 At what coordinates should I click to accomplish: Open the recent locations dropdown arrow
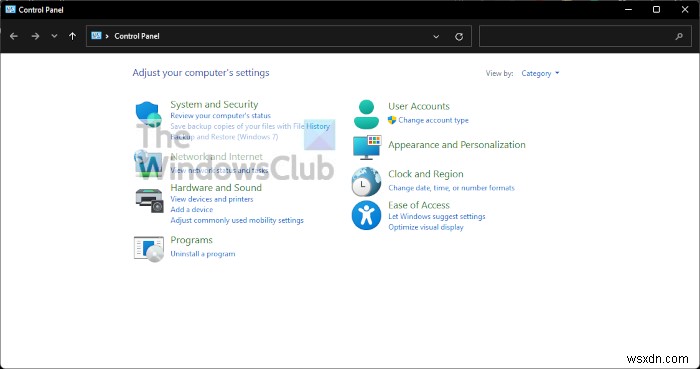tap(54, 36)
